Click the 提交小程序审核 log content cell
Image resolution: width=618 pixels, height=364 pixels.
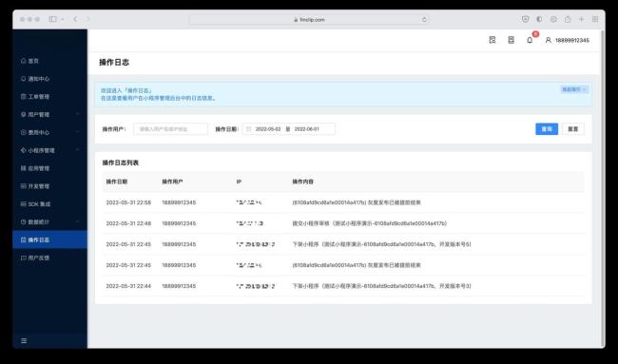[x=370, y=223]
